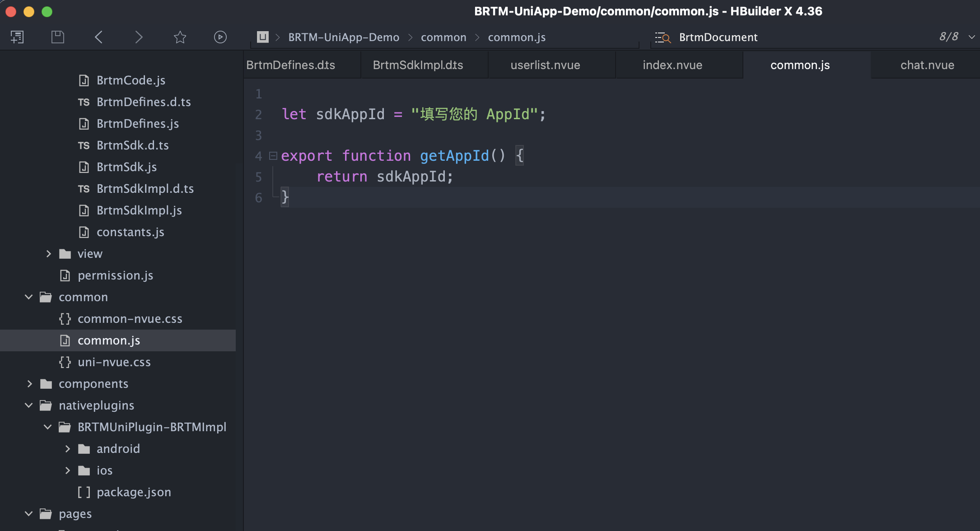Expand the view folder chevron
Viewport: 980px width, 531px height.
[x=48, y=254]
